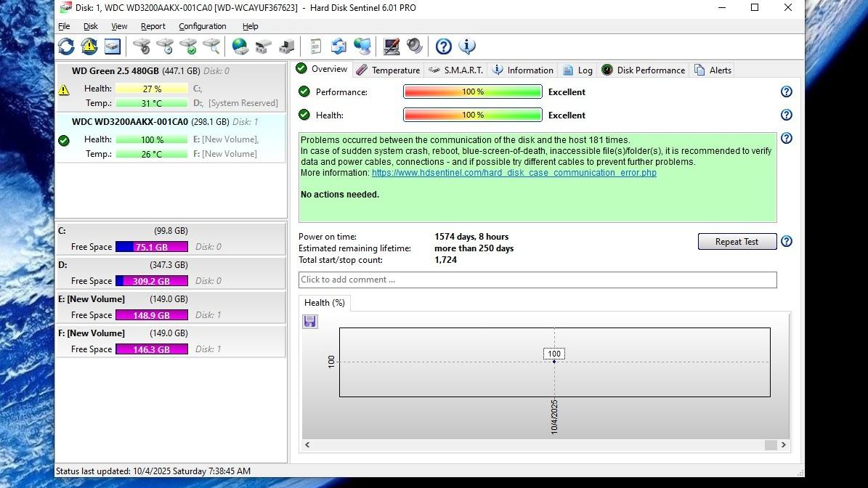The image size is (868, 488).
Task: Click the comment input field
Action: coord(537,280)
